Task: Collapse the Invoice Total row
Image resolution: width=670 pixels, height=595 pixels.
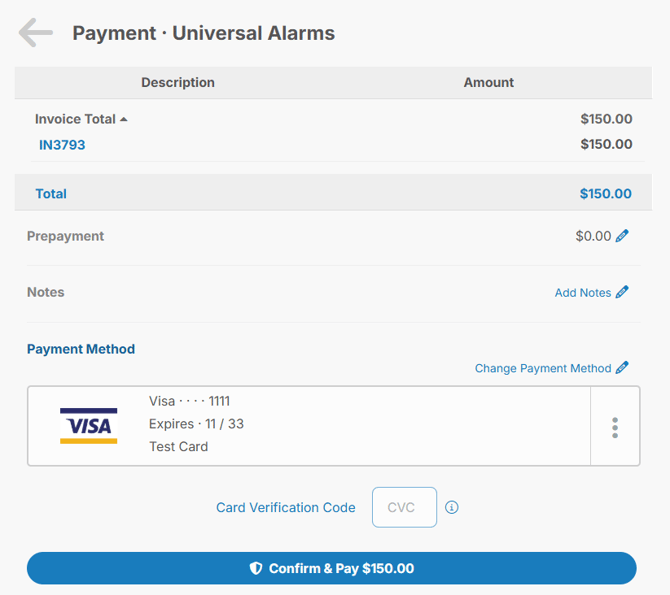Action: [124, 119]
